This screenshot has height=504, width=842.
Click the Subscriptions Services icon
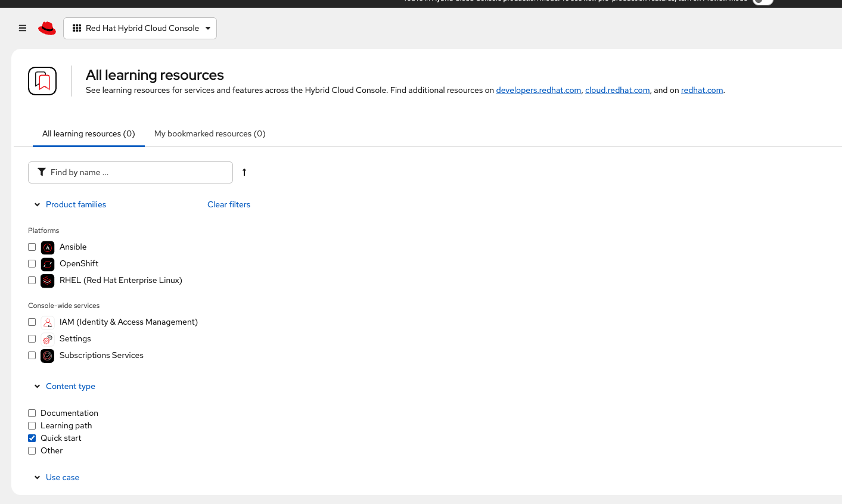(48, 356)
